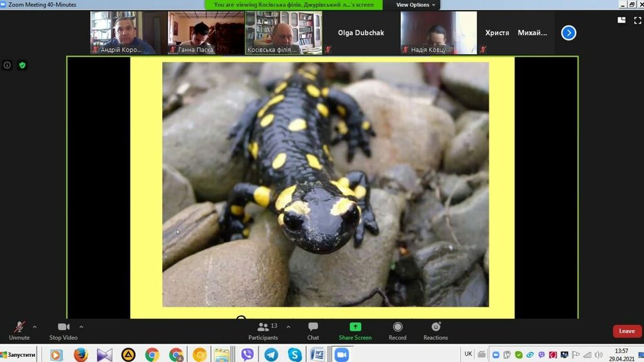
Task: Unmute the microphone
Action: click(19, 331)
